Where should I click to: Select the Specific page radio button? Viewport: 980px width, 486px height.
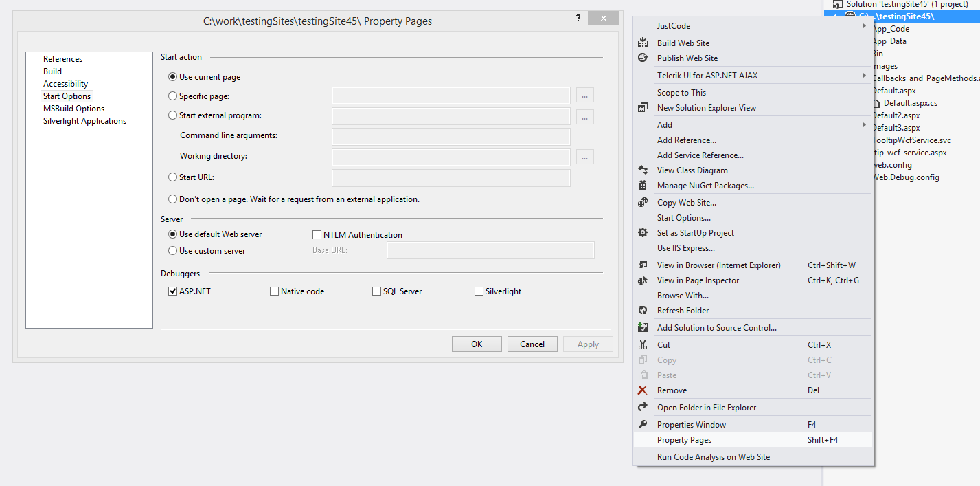(173, 96)
